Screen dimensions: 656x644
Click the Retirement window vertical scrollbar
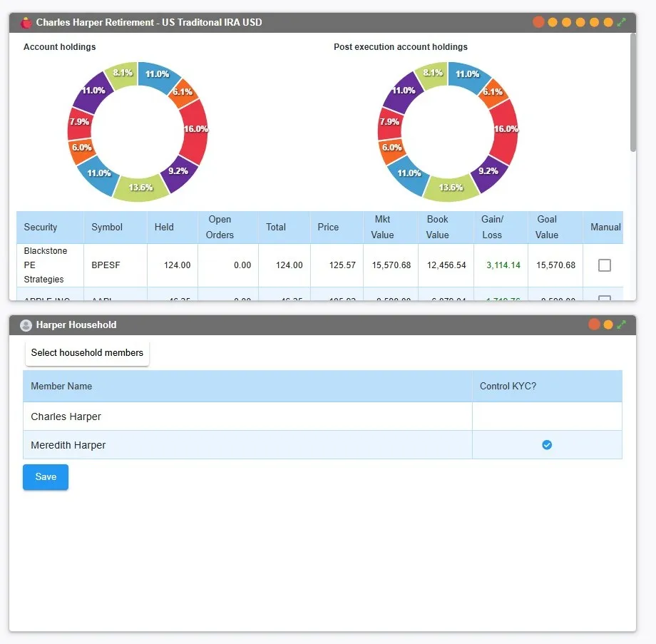632,93
